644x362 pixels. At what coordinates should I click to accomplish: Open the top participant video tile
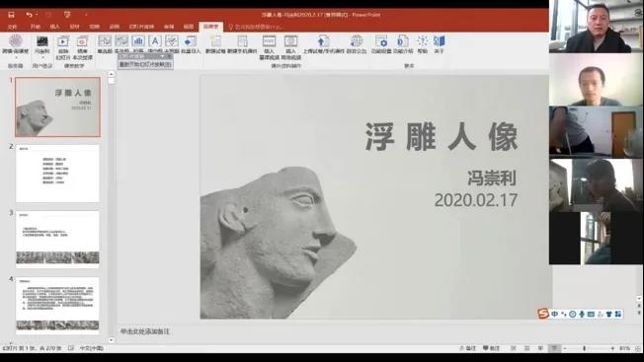(x=596, y=27)
